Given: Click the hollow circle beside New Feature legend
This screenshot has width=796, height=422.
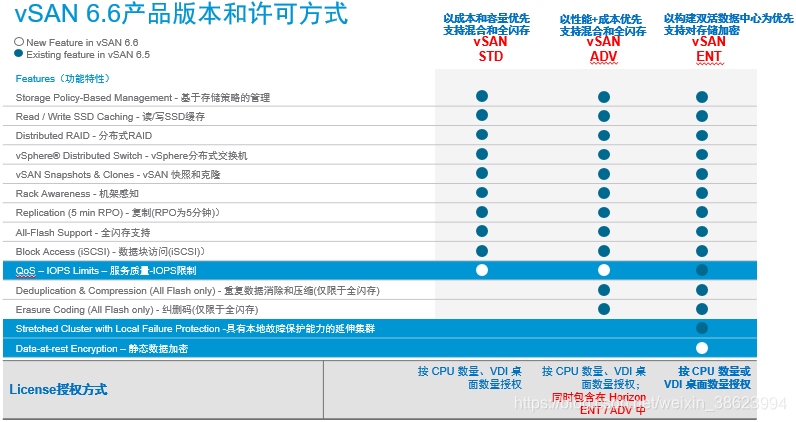Looking at the screenshot, I should (19, 42).
